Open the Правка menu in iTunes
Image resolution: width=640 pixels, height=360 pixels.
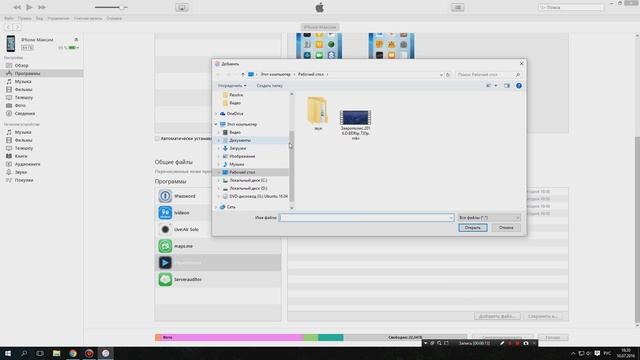pyautogui.click(x=24, y=18)
